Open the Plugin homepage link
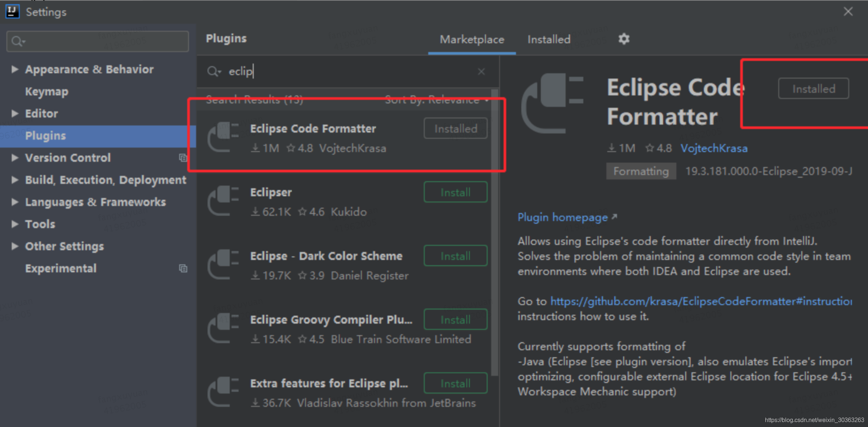868x427 pixels. point(563,218)
